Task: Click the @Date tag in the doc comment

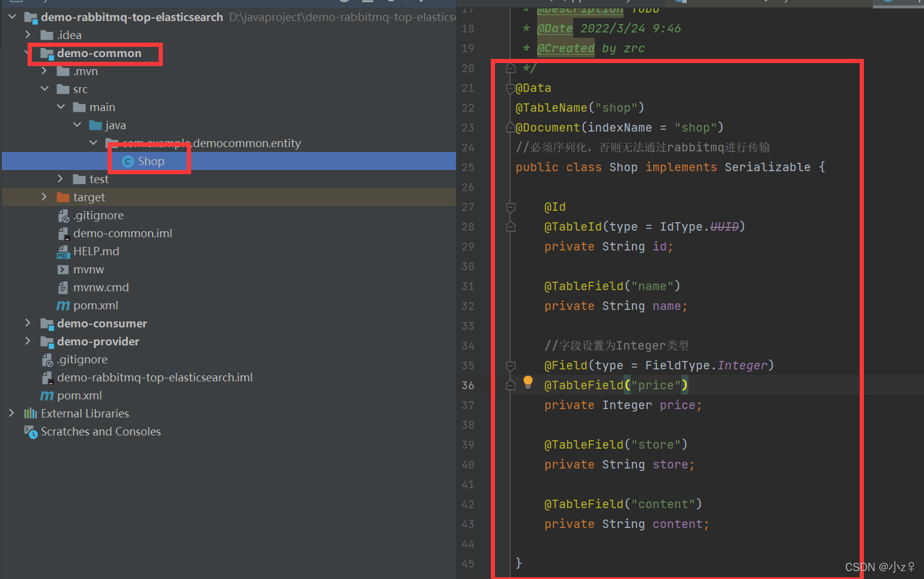Action: (555, 28)
